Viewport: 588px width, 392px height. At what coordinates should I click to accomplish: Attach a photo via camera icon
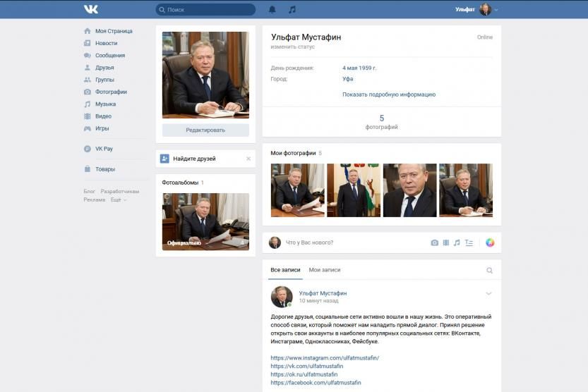(x=434, y=243)
